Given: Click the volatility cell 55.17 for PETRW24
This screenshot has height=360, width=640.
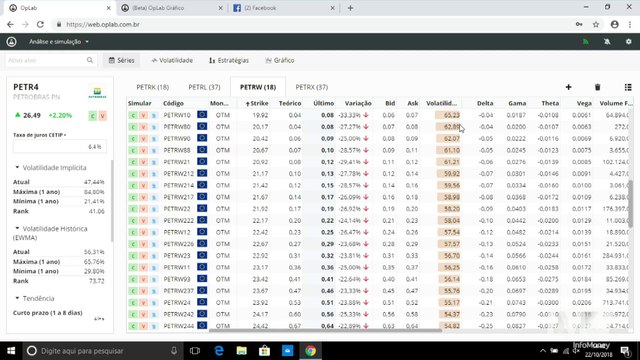Looking at the screenshot, I should (448, 303).
